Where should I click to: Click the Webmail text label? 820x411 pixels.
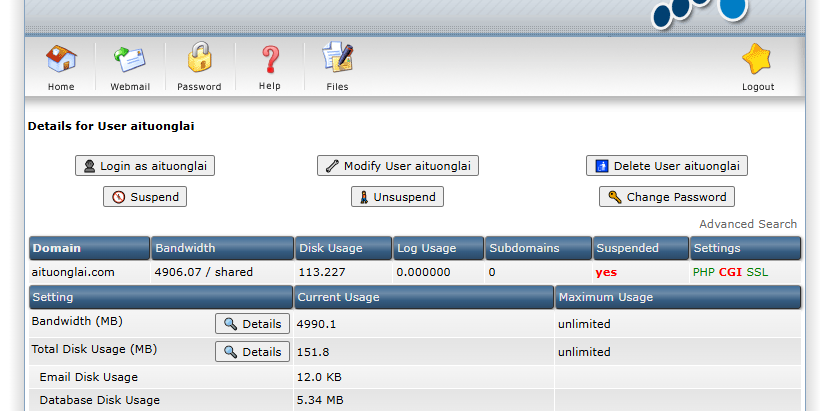pos(130,87)
